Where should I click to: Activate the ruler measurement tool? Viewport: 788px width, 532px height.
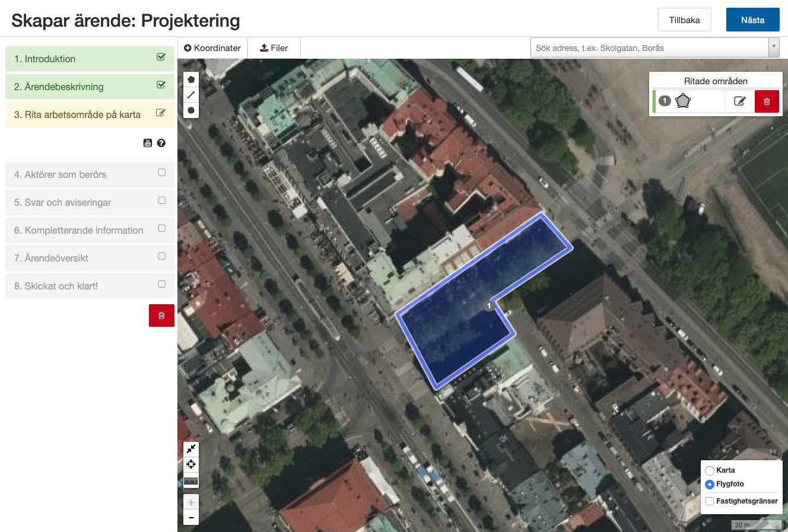[191, 480]
